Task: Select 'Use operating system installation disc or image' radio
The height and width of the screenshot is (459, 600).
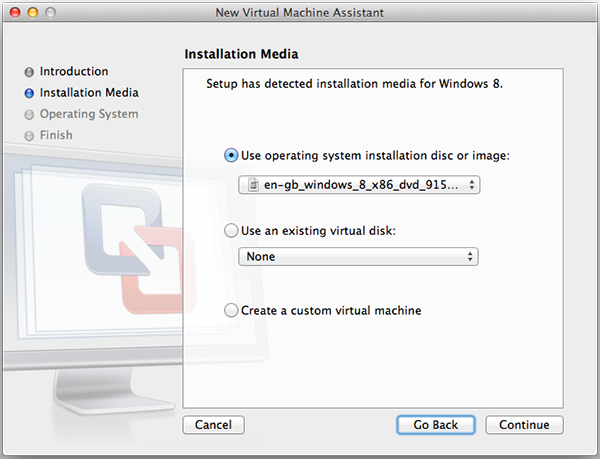Action: (231, 155)
